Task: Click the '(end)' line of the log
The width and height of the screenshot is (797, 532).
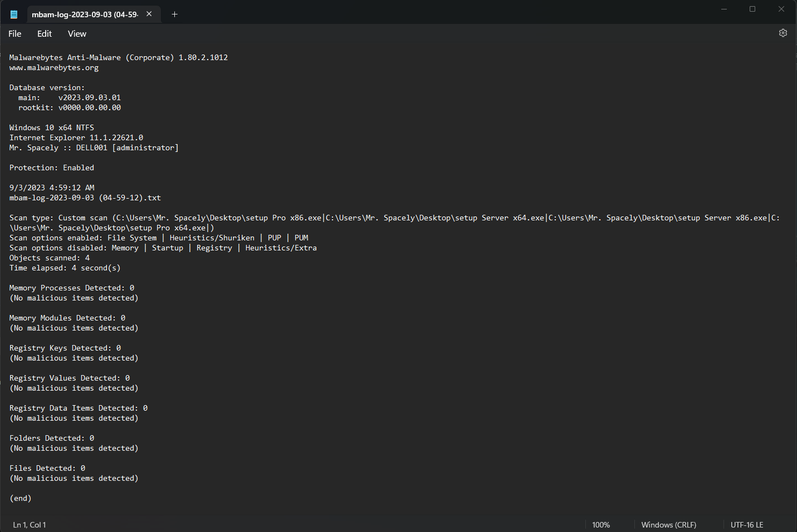Action: tap(21, 499)
